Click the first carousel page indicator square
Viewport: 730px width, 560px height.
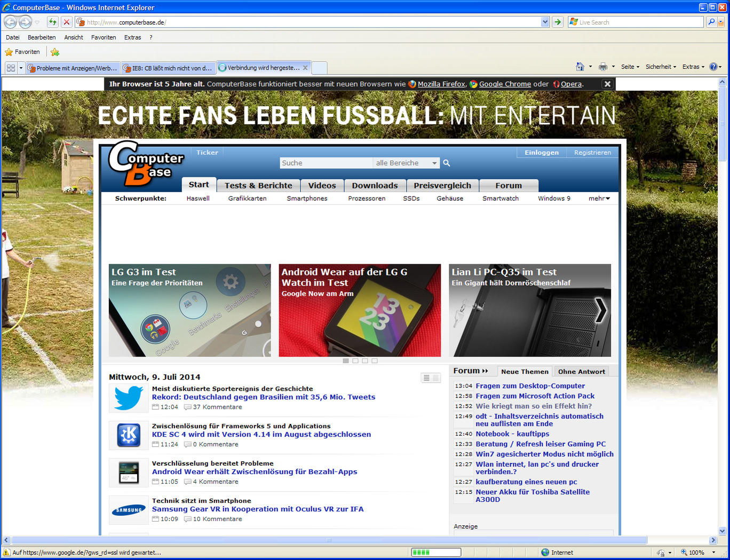[x=346, y=361]
